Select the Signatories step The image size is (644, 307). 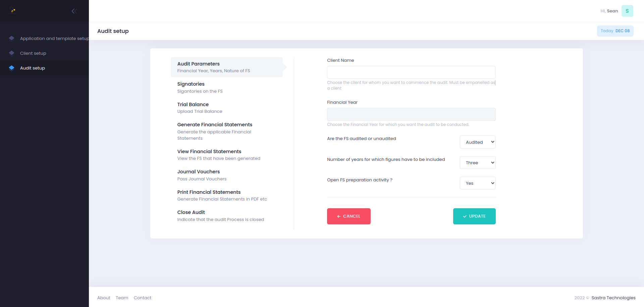pyautogui.click(x=200, y=87)
